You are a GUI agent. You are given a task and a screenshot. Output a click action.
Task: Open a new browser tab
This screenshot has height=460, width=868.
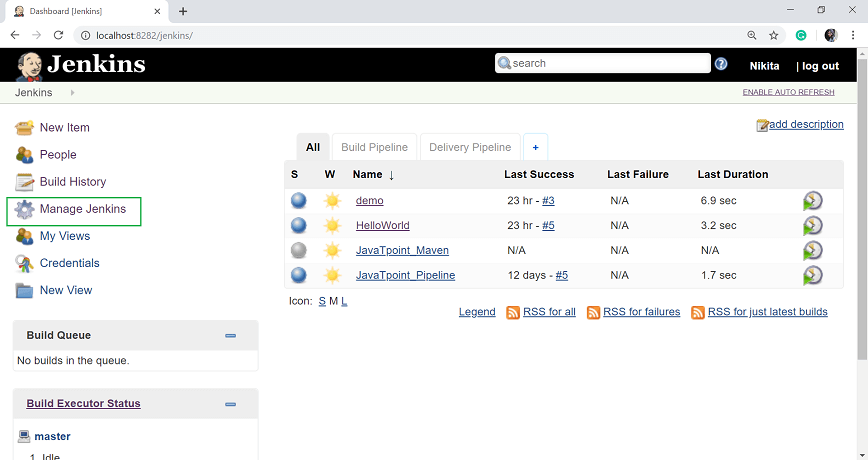(x=183, y=11)
